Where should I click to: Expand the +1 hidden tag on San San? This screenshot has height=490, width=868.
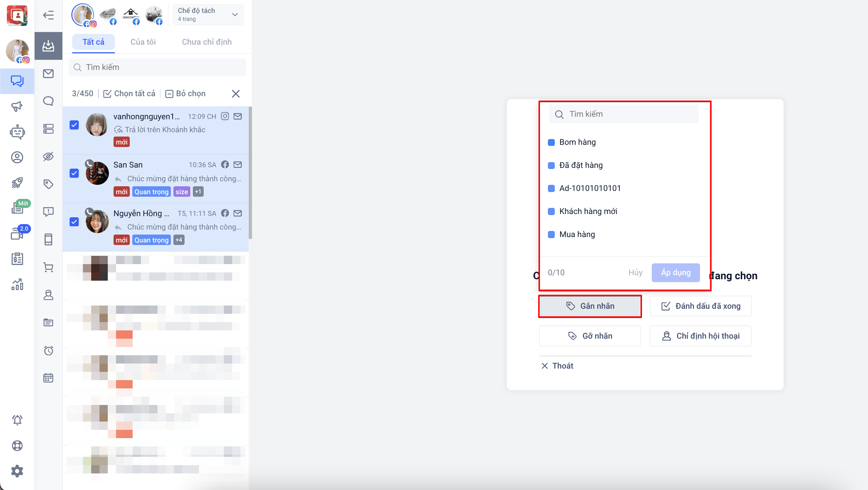[x=198, y=192]
